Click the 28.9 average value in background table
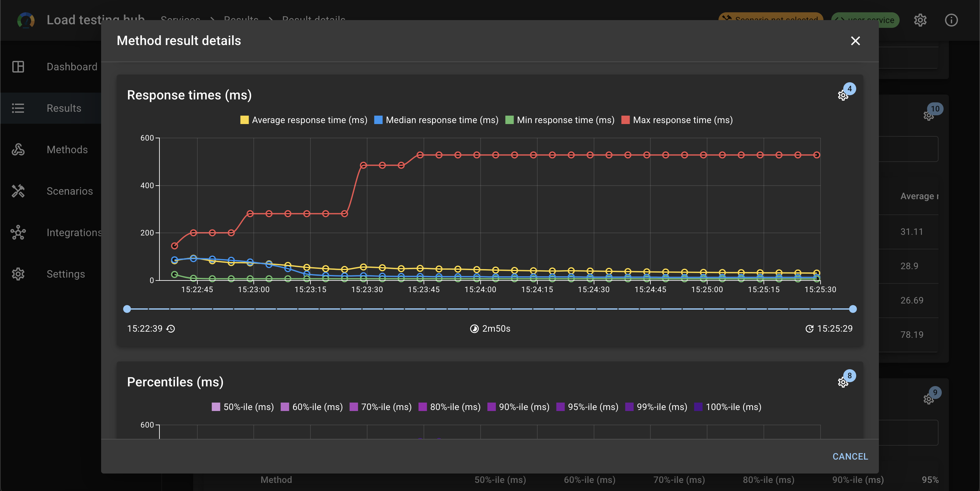 tap(909, 266)
